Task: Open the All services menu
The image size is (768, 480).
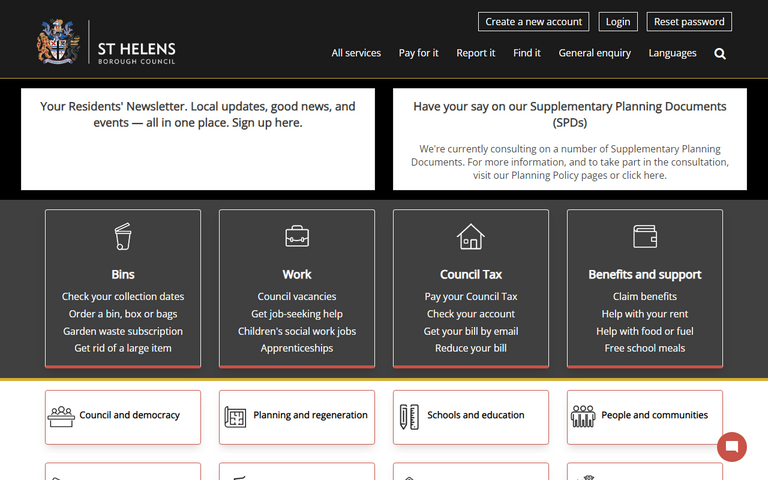Action: [356, 53]
